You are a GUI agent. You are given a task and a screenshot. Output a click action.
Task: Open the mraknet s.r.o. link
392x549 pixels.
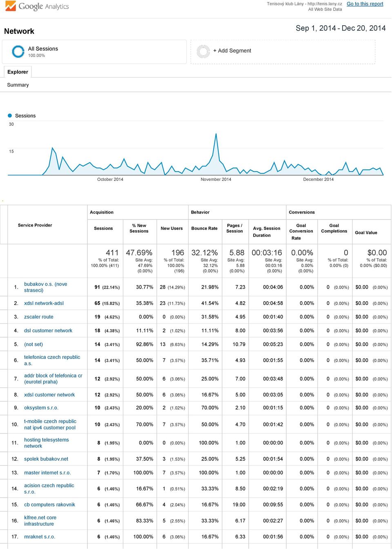40,537
